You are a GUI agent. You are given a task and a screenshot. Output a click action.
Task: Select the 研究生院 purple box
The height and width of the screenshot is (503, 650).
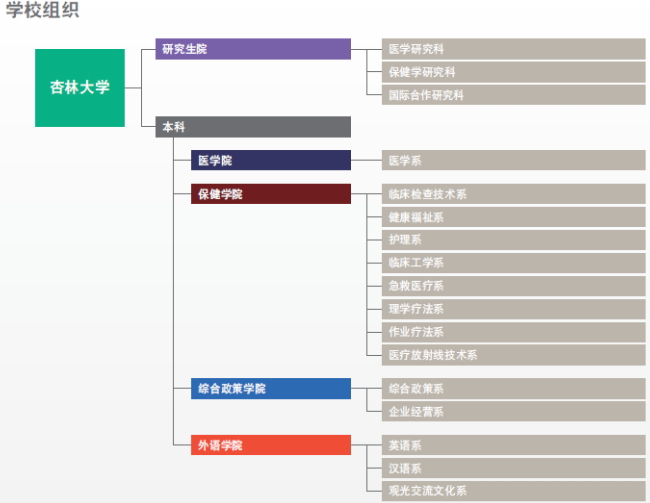[x=253, y=49]
